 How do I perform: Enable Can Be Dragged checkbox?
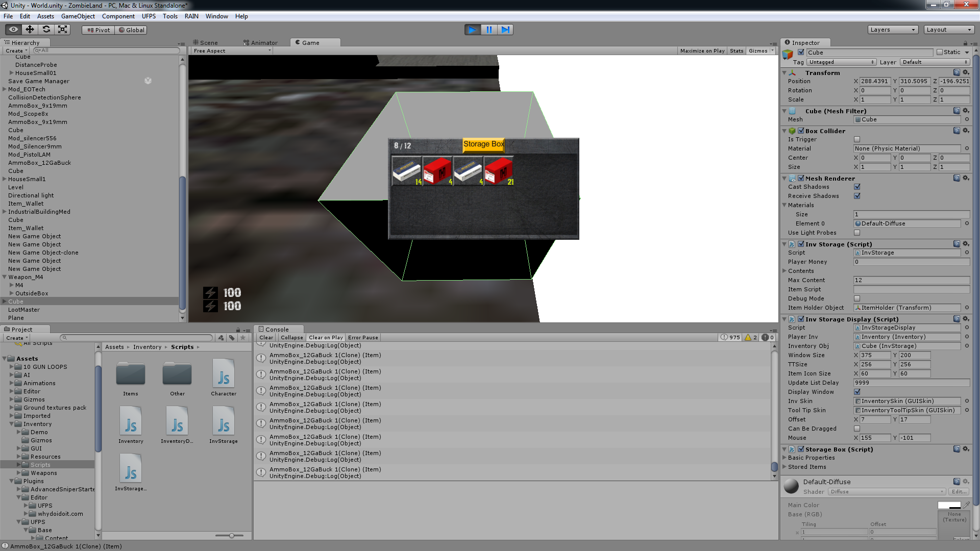click(x=857, y=429)
